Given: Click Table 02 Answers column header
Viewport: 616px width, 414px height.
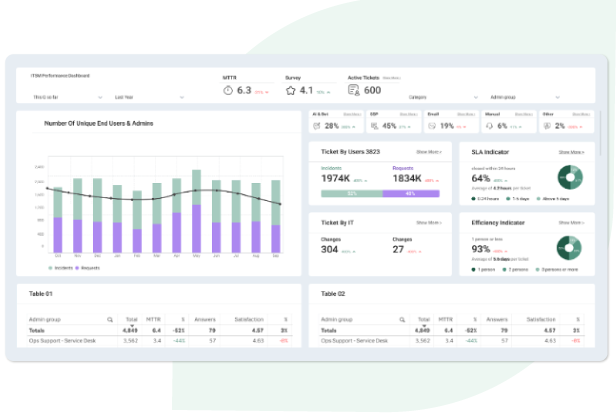Looking at the screenshot, I should [x=497, y=319].
